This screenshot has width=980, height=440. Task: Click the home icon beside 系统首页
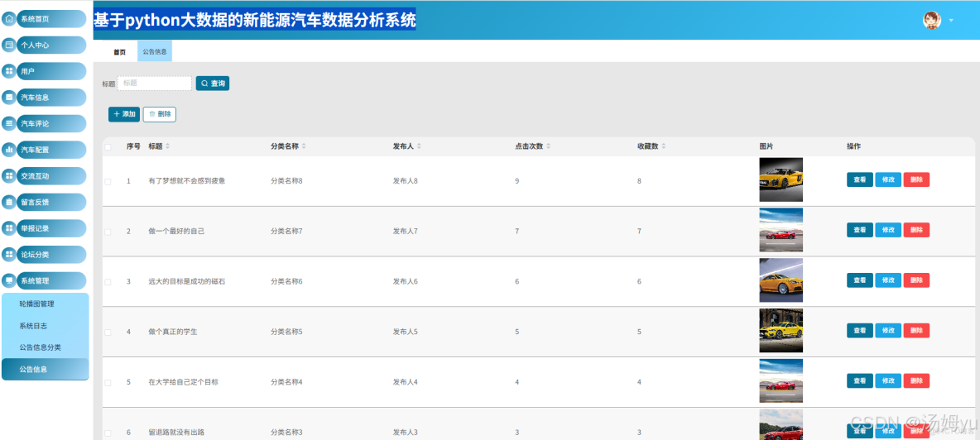(9, 19)
